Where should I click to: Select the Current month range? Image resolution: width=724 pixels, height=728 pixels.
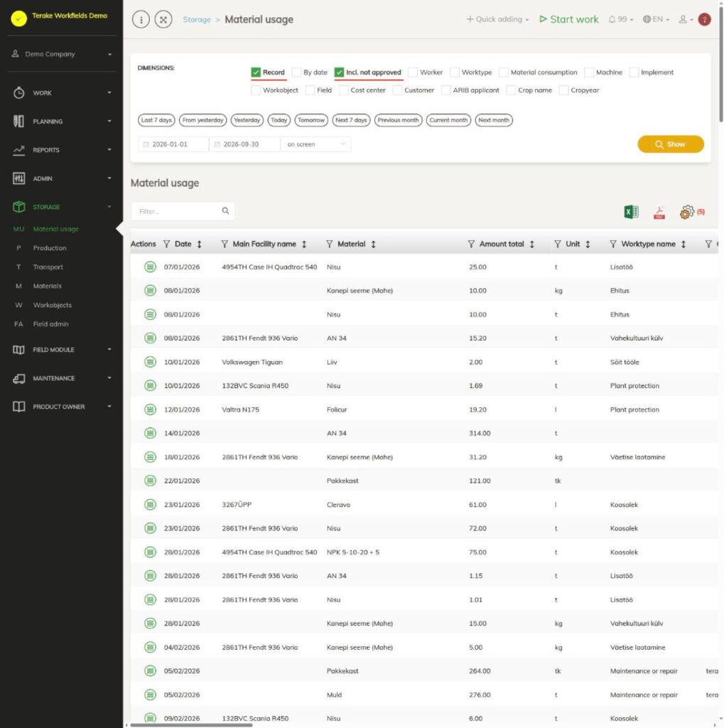click(448, 120)
